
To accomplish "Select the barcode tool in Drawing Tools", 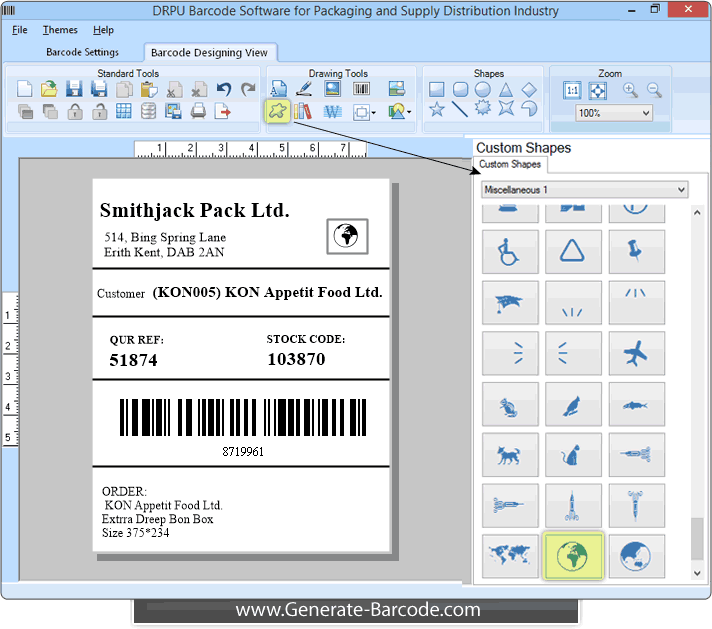I will tap(361, 89).
